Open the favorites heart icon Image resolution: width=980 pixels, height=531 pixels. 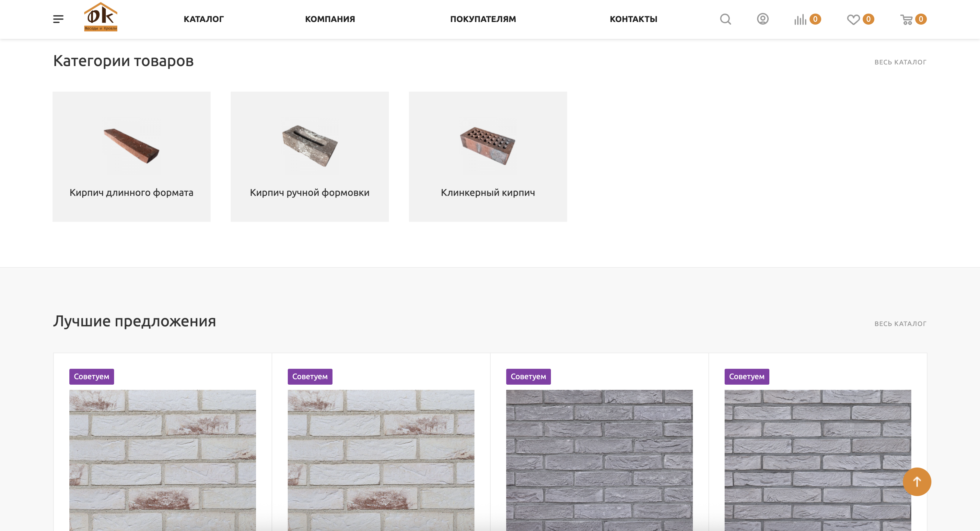click(x=853, y=19)
